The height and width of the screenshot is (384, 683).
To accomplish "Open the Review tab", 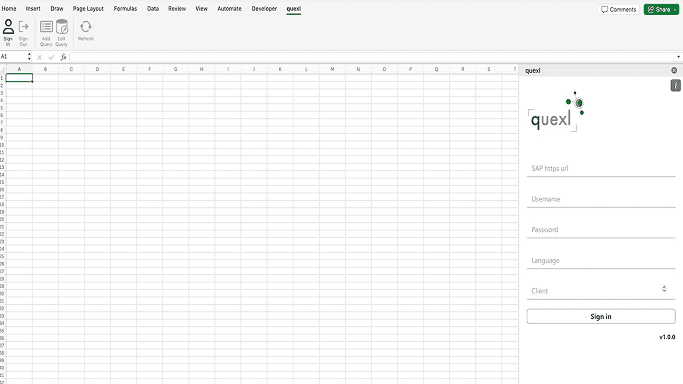I will click(x=177, y=8).
